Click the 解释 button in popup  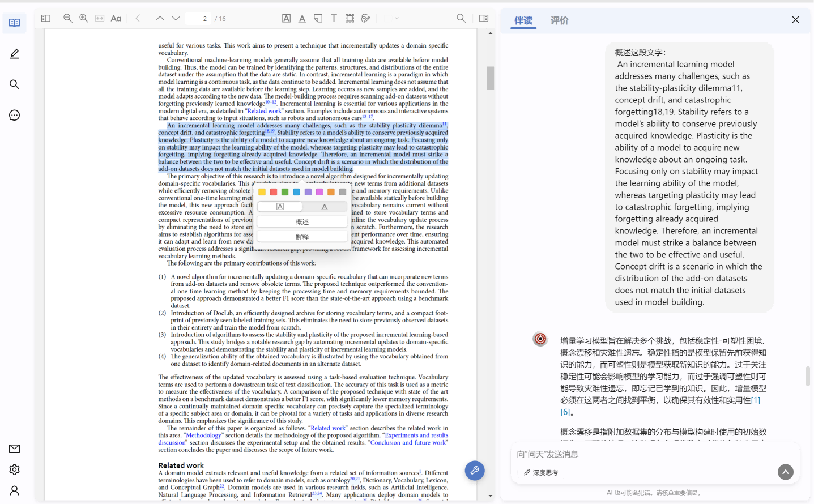coord(302,236)
